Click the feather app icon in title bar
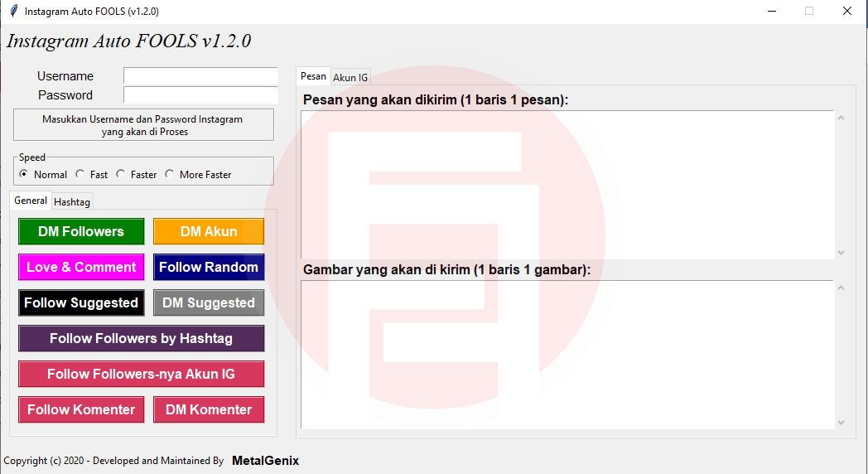 tap(14, 11)
